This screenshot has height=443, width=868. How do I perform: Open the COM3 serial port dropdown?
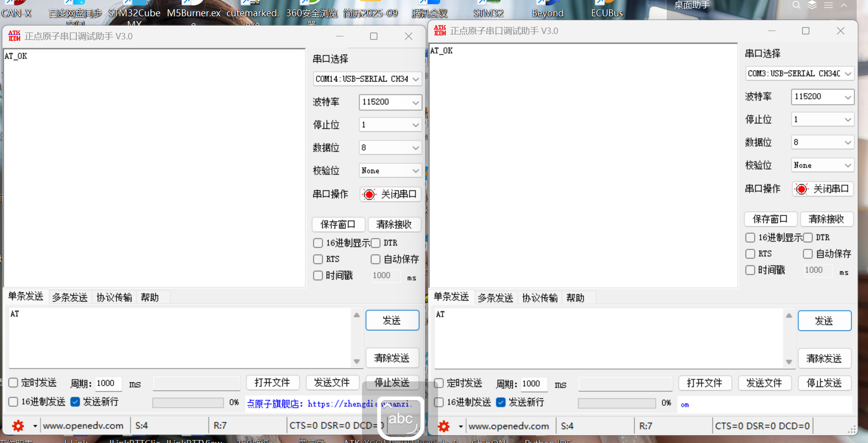(x=800, y=73)
